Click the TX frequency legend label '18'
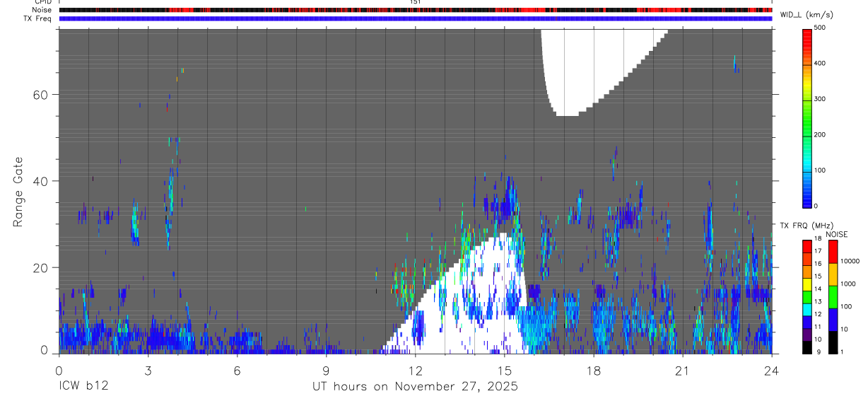The height and width of the screenshot is (401, 868). [818, 239]
